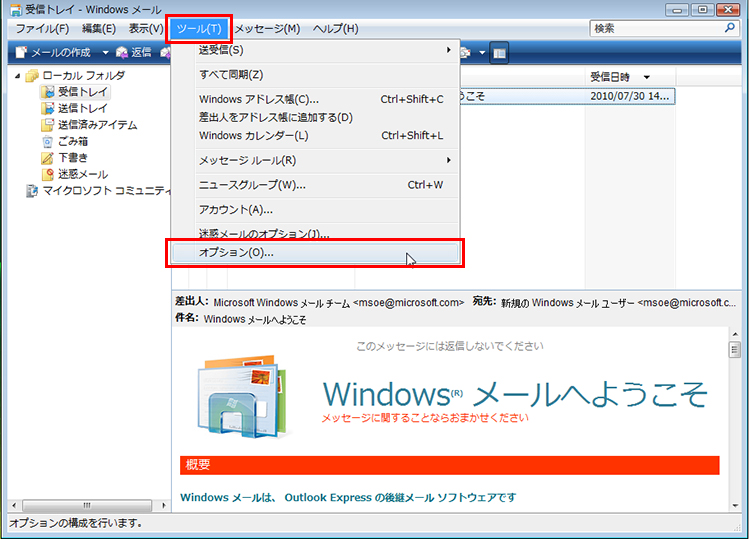Image resolution: width=750 pixels, height=539 pixels.
Task: Open Windows カレンダー(L) menu entry
Action: click(x=316, y=135)
